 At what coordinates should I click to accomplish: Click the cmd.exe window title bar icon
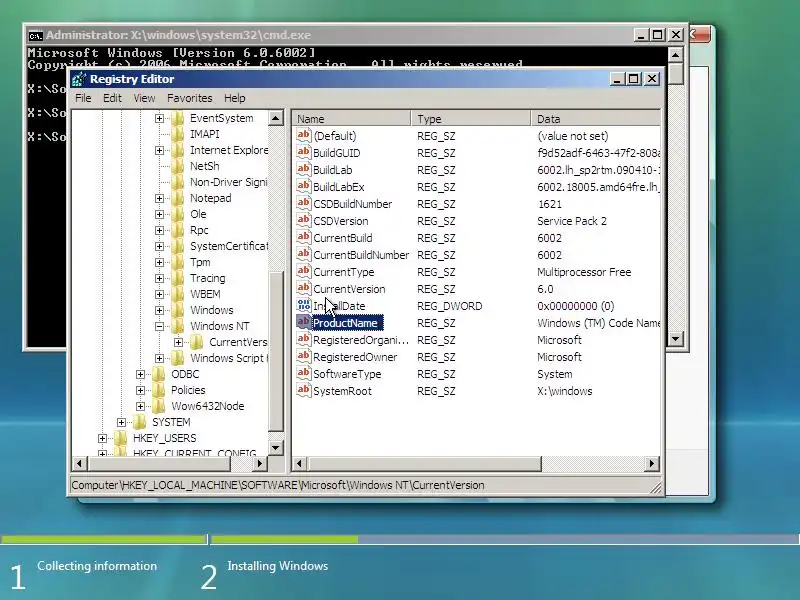35,36
